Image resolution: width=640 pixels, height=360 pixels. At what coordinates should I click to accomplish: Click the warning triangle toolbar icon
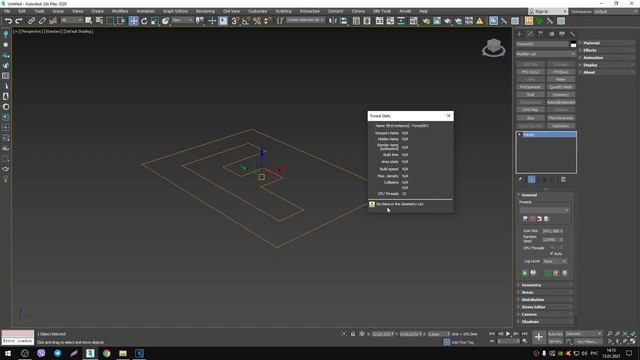[480, 21]
